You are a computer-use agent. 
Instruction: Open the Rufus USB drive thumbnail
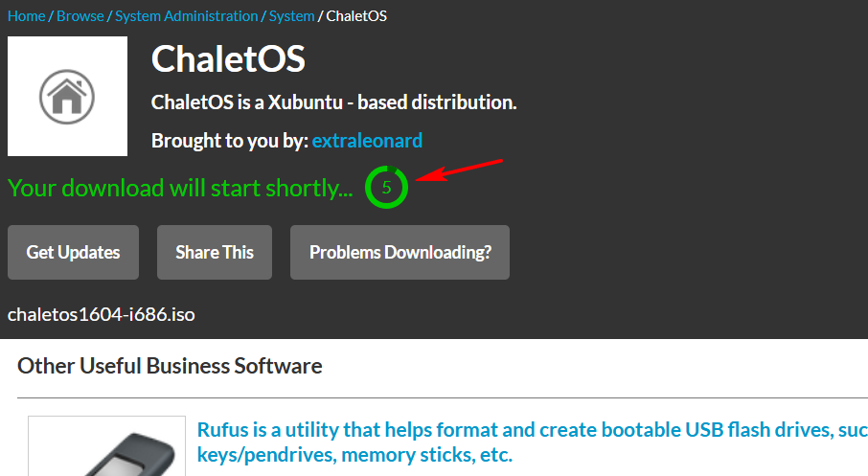107,446
